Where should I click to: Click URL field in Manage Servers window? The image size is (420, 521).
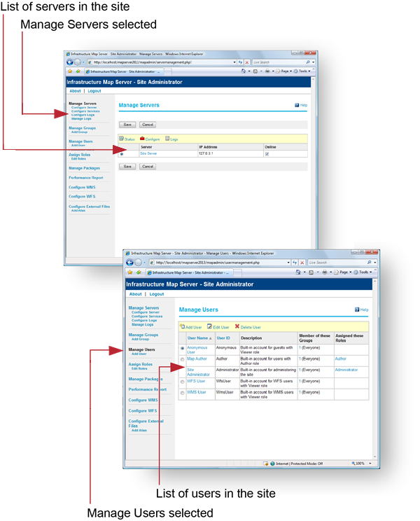coord(160,62)
